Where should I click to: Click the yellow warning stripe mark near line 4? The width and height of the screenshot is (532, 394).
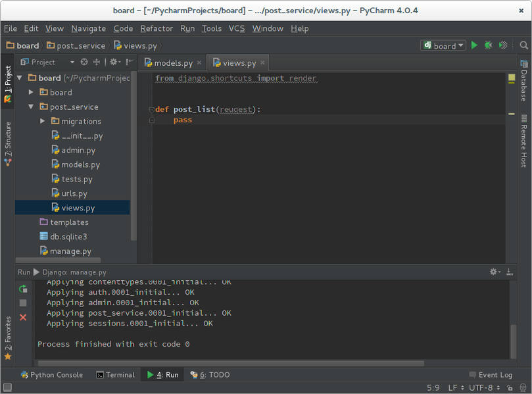coord(512,114)
